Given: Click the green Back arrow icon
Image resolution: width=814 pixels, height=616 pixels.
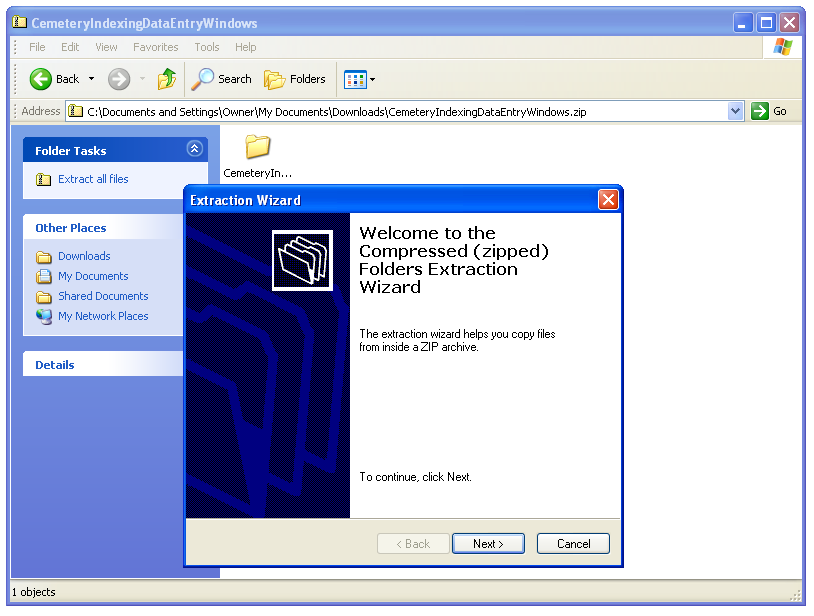Looking at the screenshot, I should [40, 79].
